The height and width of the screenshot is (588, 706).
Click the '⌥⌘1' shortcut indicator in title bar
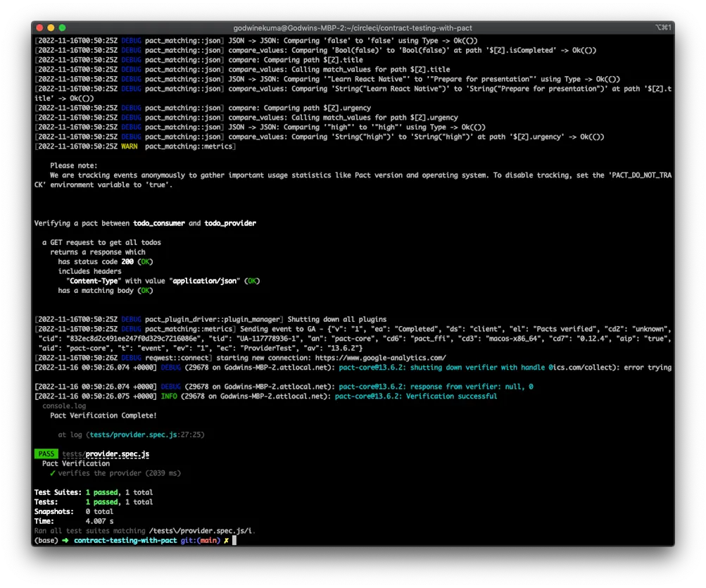(x=663, y=27)
